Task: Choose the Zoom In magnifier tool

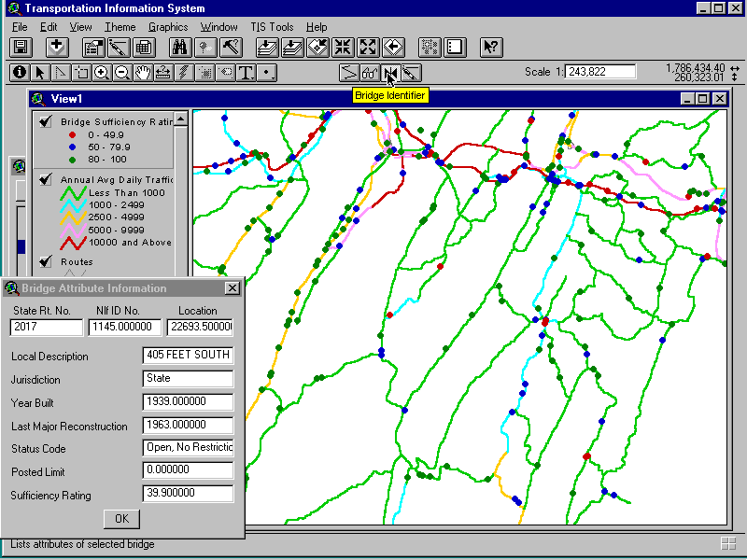Action: [101, 72]
